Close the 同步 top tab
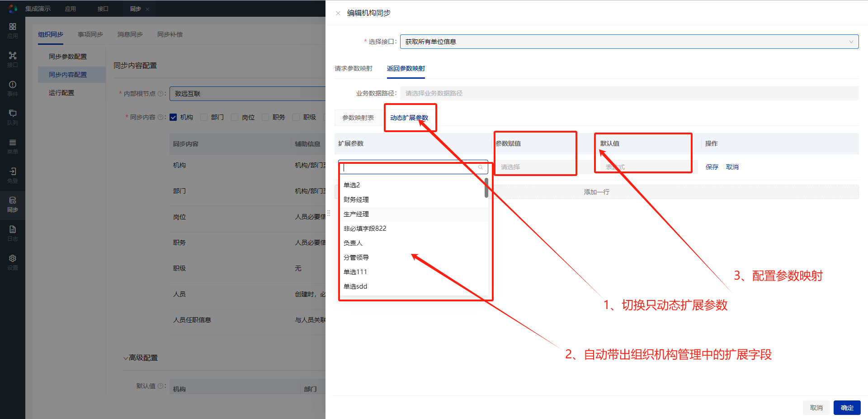The image size is (868, 419). [x=147, y=9]
